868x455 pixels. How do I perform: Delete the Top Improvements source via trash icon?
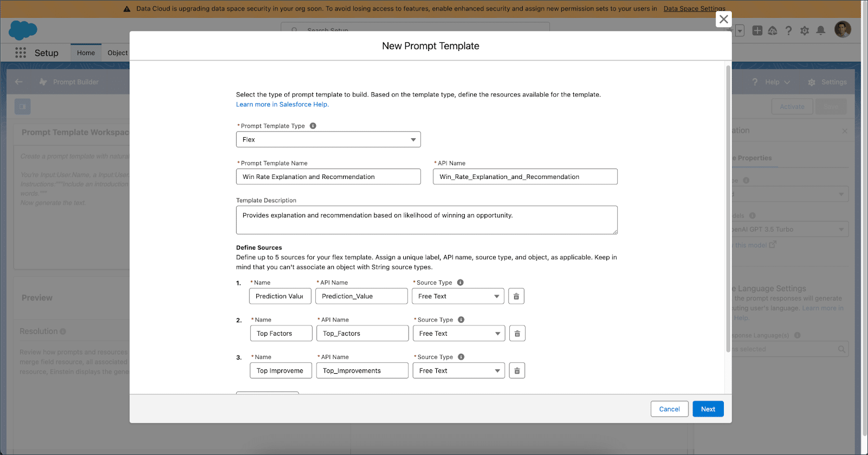517,371
